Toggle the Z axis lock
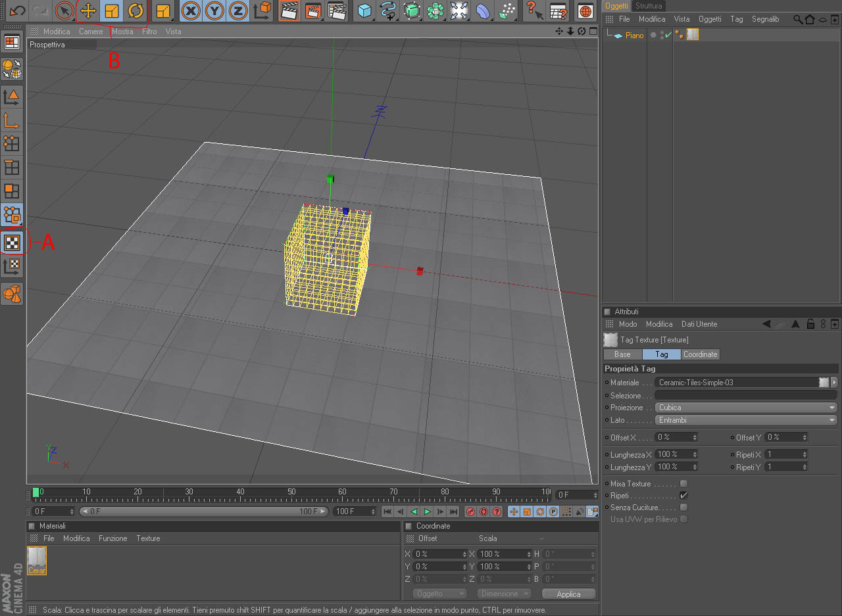842x616 pixels. pos(238,11)
